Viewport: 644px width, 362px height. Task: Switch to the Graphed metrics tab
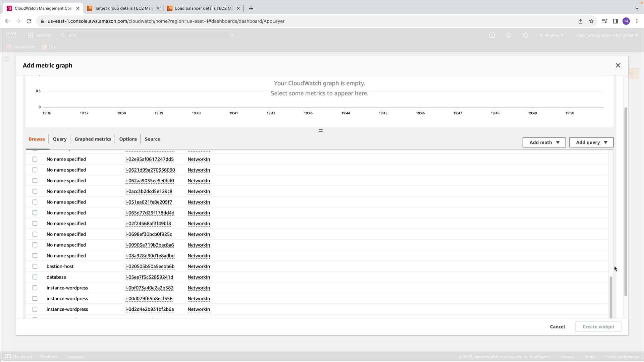[x=93, y=139]
